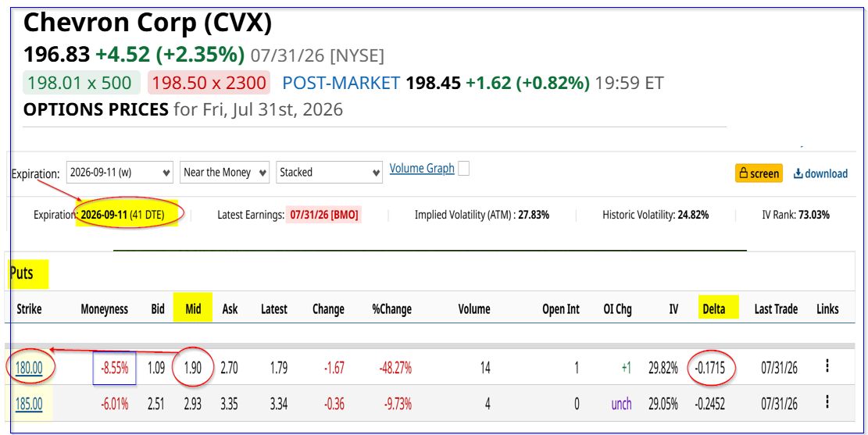868x435 pixels.
Task: Click the Volume Graph link
Action: tap(422, 168)
